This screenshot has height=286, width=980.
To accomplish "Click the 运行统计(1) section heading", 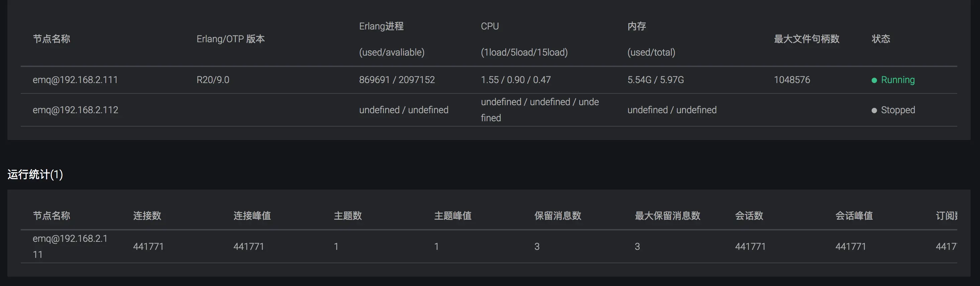I will pos(35,174).
